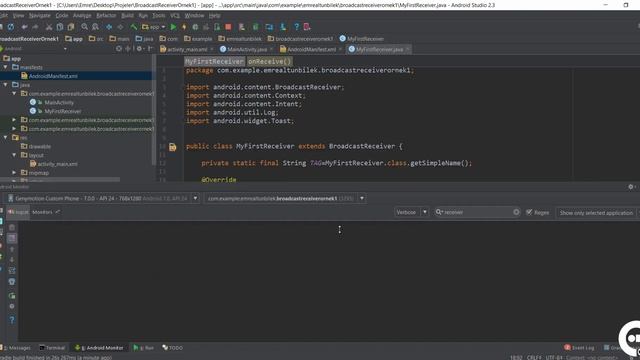Navigate Back with blue arrow icon
Screen dimensions: 640x360
tap(109, 27)
